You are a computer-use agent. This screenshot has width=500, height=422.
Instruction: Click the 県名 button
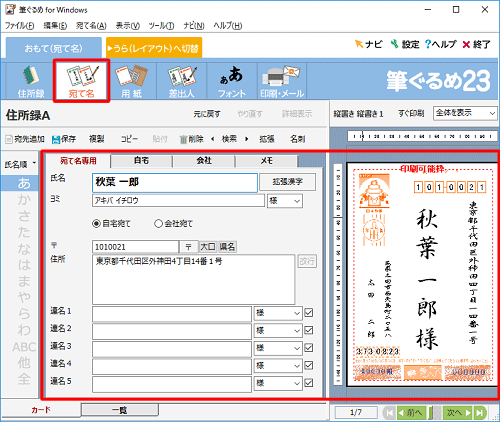pos(227,247)
